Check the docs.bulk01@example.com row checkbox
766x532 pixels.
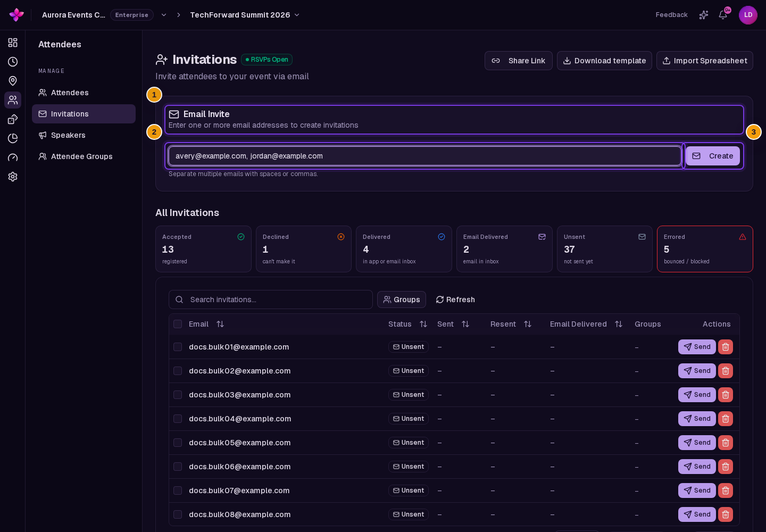[x=178, y=347]
